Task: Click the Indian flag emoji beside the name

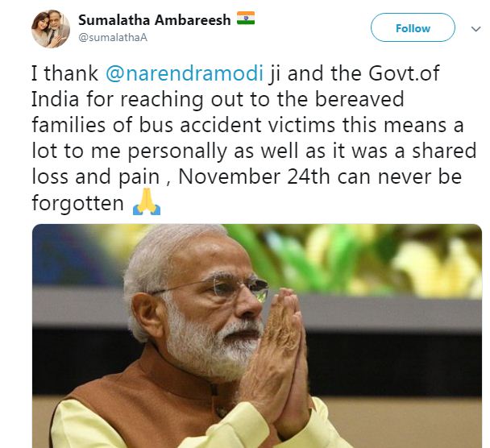Action: pos(246,18)
